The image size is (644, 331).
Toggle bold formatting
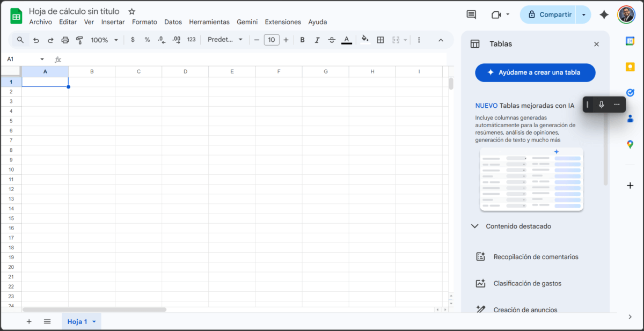click(303, 40)
